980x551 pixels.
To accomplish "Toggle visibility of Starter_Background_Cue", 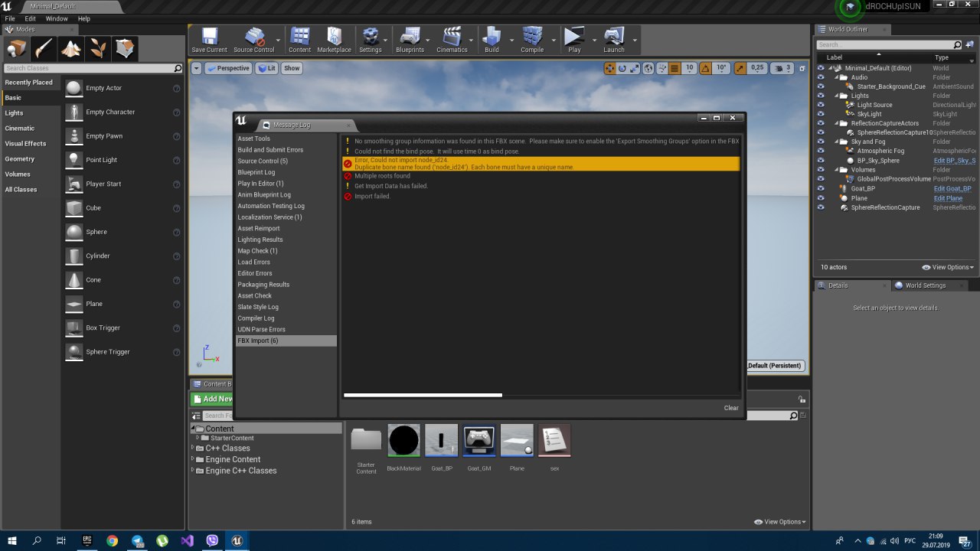I will pyautogui.click(x=821, y=86).
